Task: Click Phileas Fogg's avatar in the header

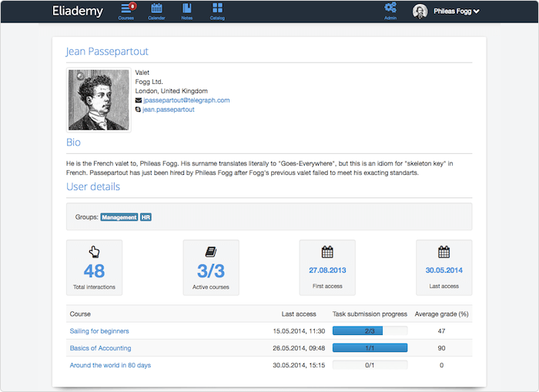Action: [420, 12]
